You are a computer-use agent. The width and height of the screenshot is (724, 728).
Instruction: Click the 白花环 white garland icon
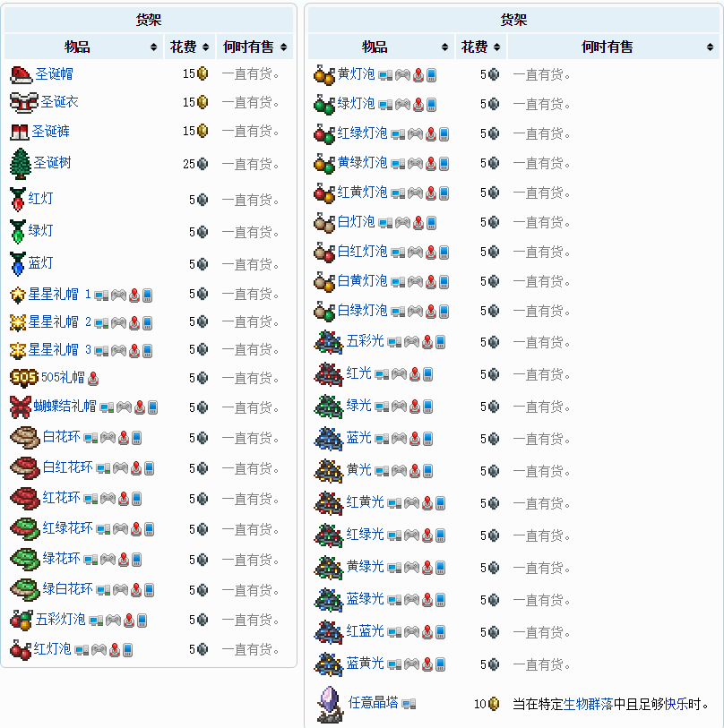coord(25,438)
